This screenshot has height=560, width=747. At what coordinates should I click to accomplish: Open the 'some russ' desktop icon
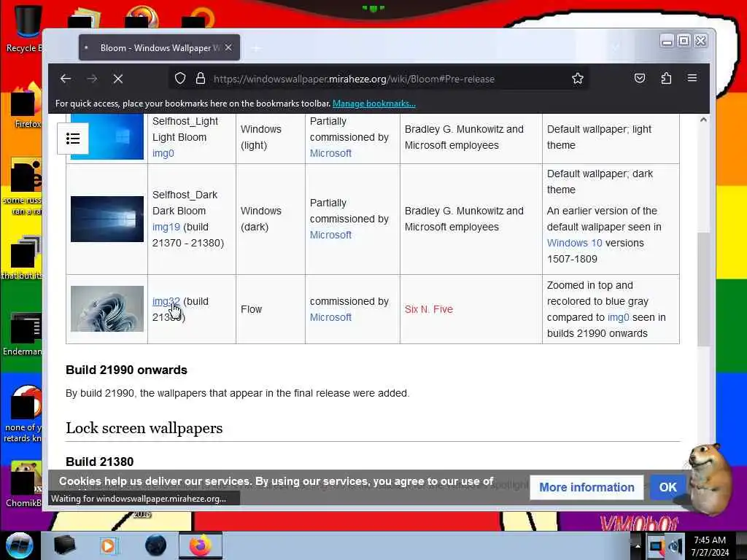[x=23, y=186]
